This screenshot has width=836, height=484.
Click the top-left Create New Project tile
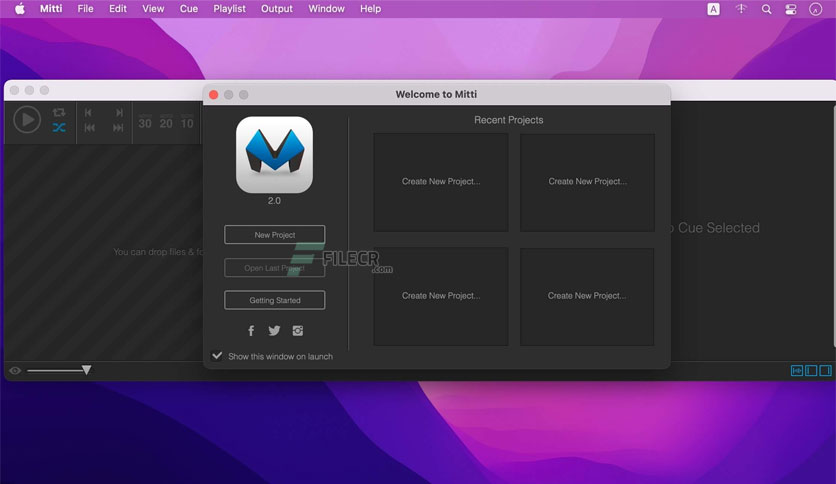441,182
